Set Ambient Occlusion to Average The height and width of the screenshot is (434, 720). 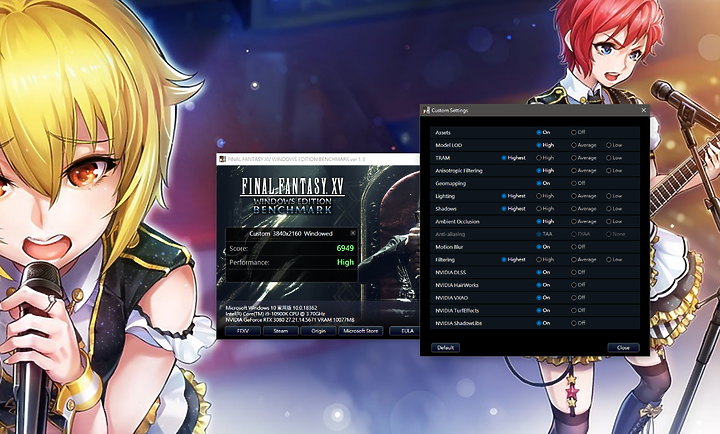click(584, 221)
